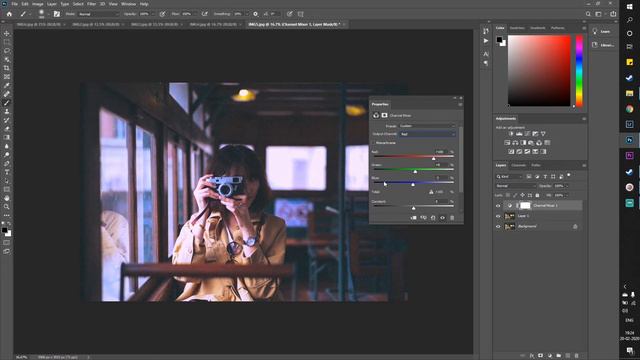Open Brush settings panel icon in options bar
Image resolution: width=640 pixels, height=360 pixels.
tap(57, 14)
